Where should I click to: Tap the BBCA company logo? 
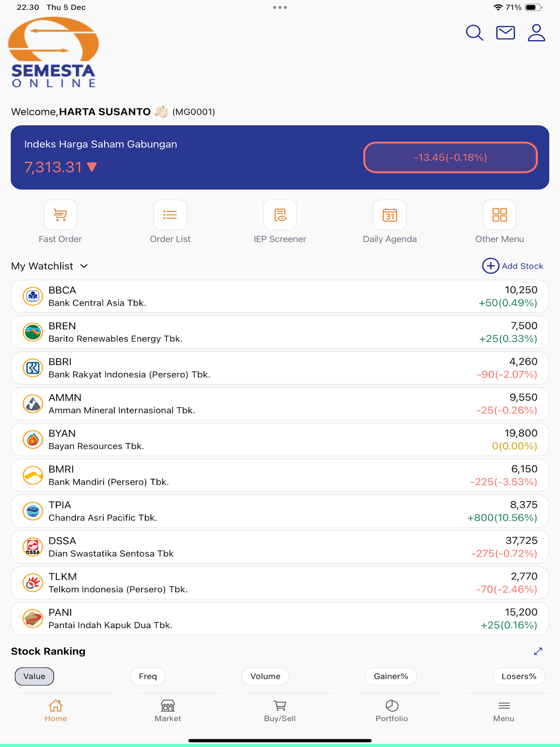33,296
